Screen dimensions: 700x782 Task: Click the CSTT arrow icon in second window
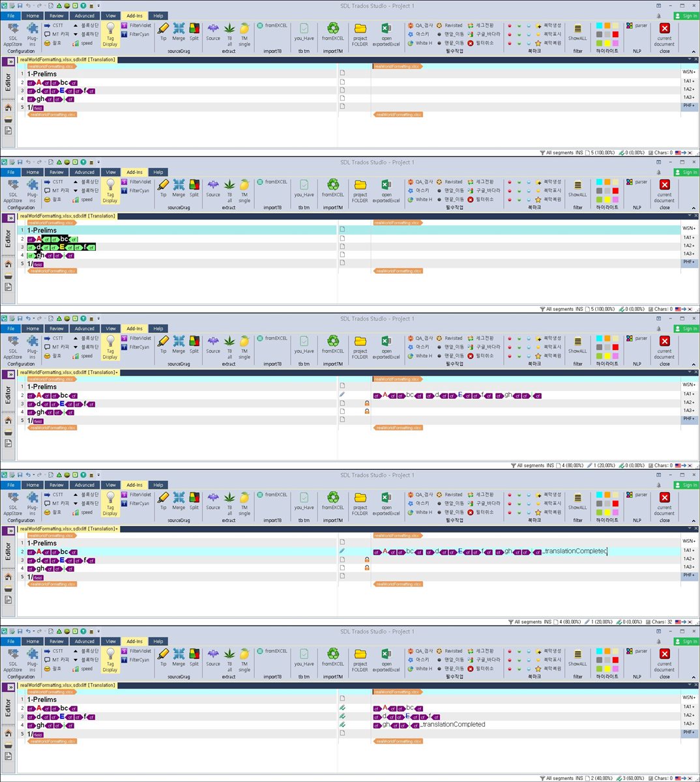[53, 182]
